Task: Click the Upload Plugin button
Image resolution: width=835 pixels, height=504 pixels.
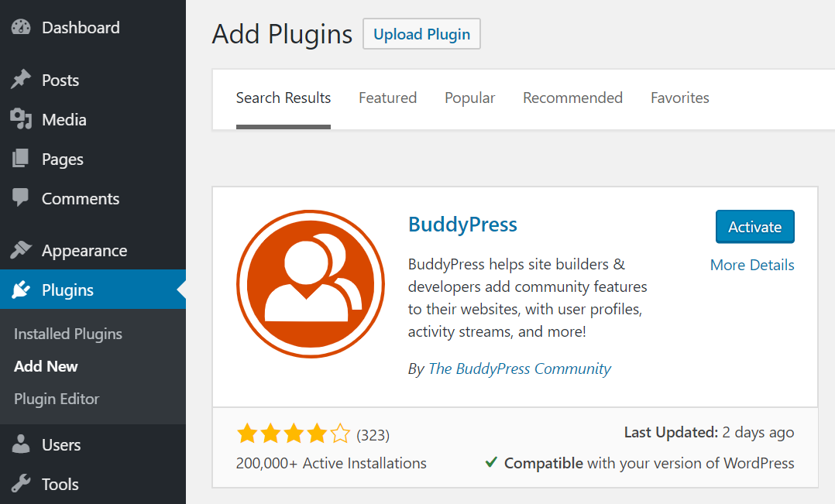Action: pos(421,34)
